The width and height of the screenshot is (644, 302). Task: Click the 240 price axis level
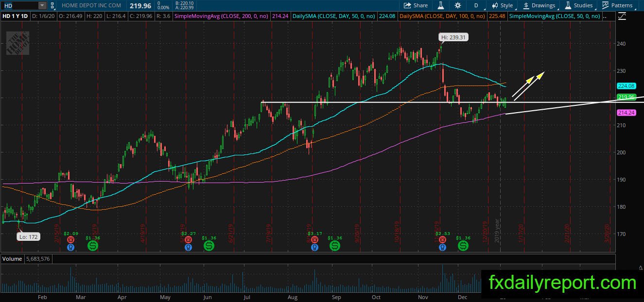[x=622, y=44]
